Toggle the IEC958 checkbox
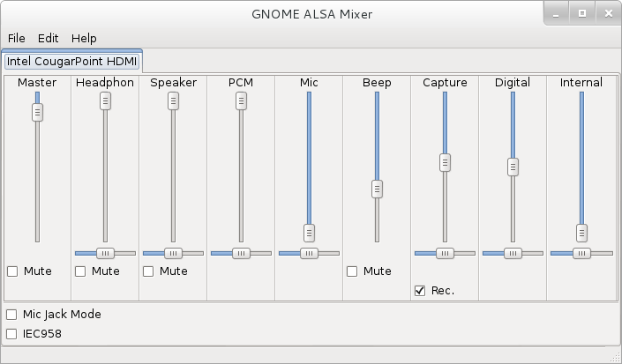The height and width of the screenshot is (364, 622). point(11,334)
